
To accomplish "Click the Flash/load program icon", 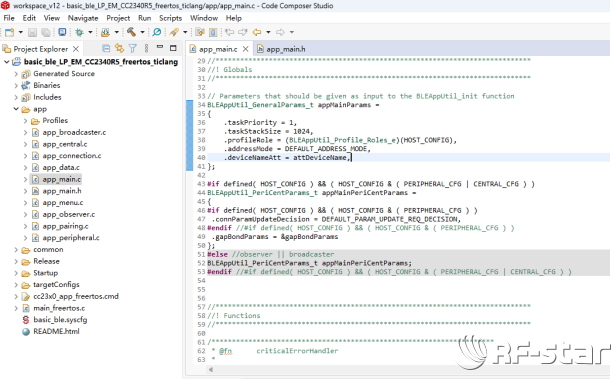I will tap(105, 32).
